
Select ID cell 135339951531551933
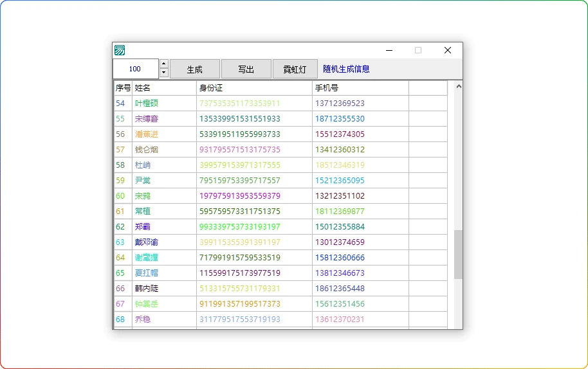point(254,119)
